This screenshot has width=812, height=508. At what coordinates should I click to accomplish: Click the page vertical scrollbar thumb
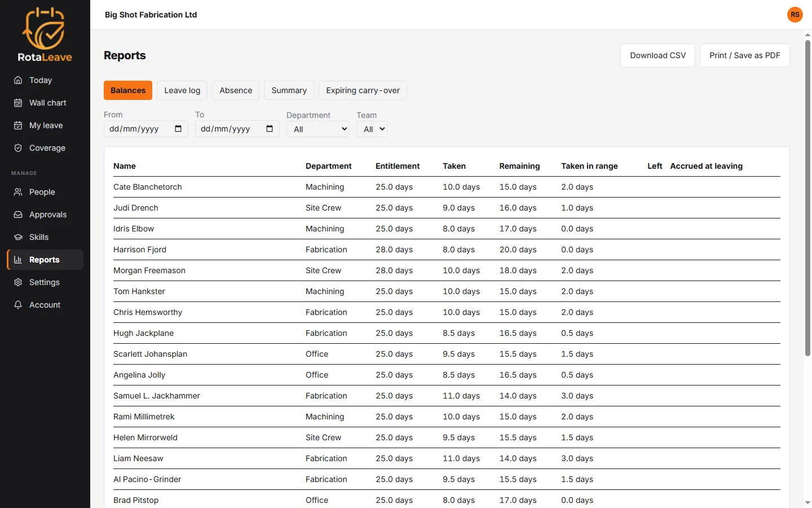click(x=807, y=198)
